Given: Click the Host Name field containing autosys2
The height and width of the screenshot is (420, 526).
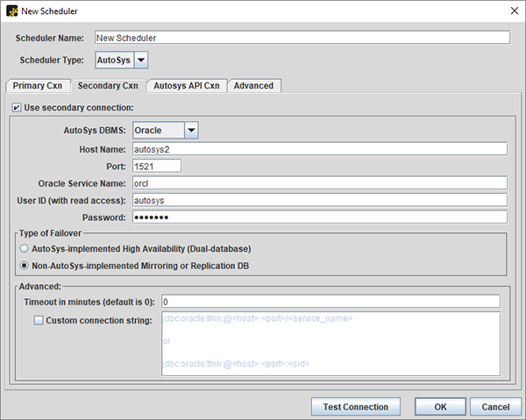Looking at the screenshot, I should tap(320, 149).
